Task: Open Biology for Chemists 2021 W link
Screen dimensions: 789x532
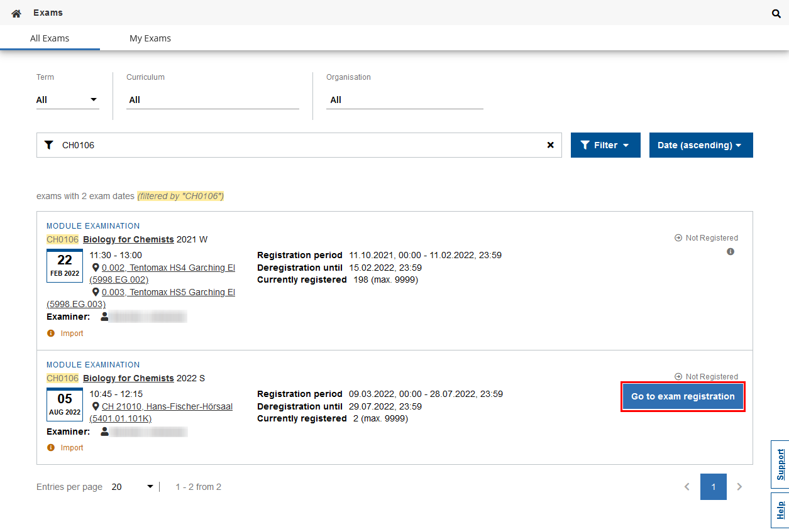Action: [128, 239]
